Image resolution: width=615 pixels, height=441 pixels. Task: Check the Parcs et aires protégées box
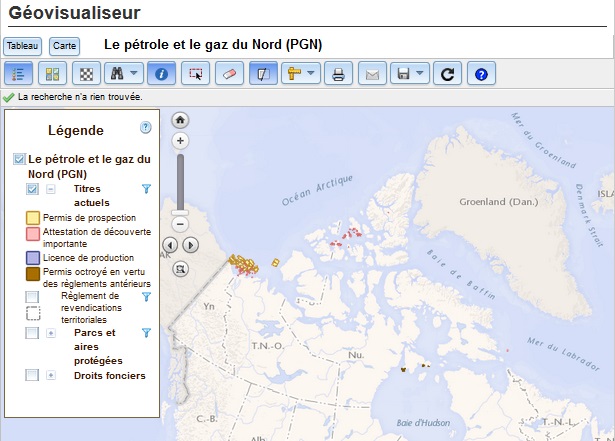point(32,333)
